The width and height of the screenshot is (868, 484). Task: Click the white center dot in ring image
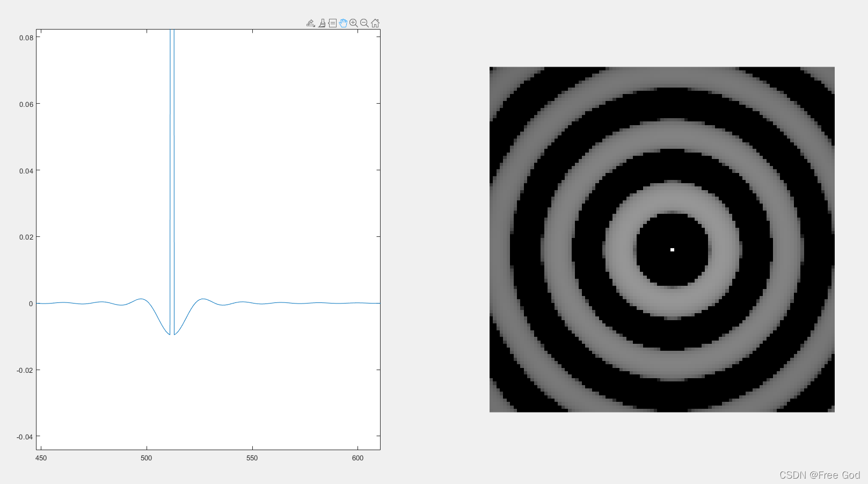point(672,250)
